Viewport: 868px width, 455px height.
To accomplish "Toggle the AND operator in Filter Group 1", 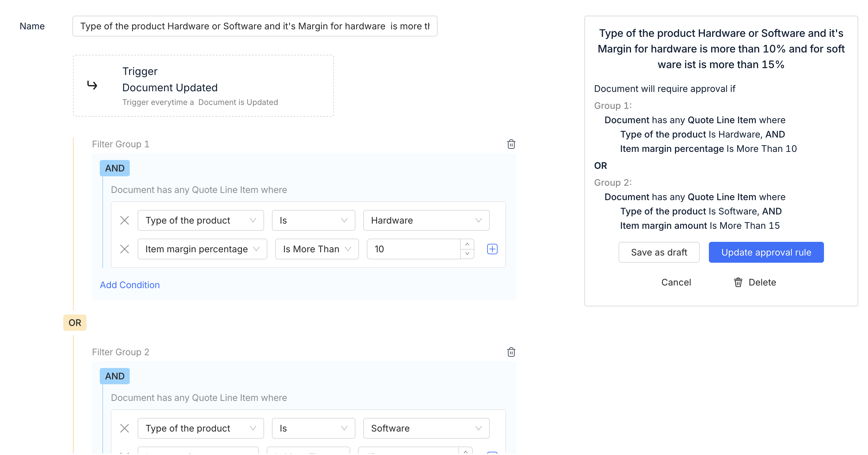I will tap(114, 168).
